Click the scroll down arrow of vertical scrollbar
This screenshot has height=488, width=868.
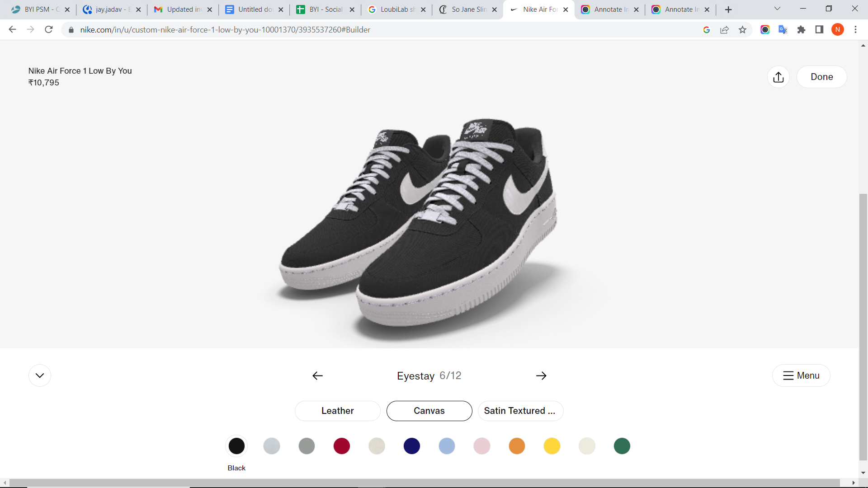(x=863, y=473)
